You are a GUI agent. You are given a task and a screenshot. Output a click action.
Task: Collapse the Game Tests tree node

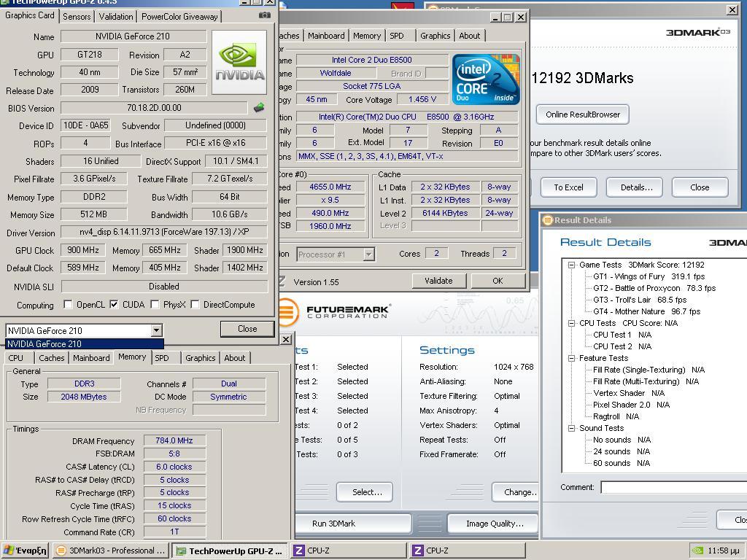pos(570,265)
